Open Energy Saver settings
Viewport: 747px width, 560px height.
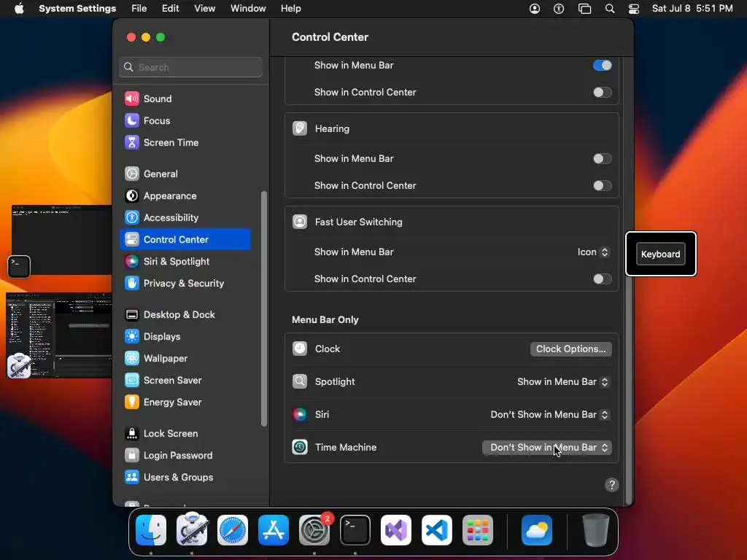(x=185, y=402)
